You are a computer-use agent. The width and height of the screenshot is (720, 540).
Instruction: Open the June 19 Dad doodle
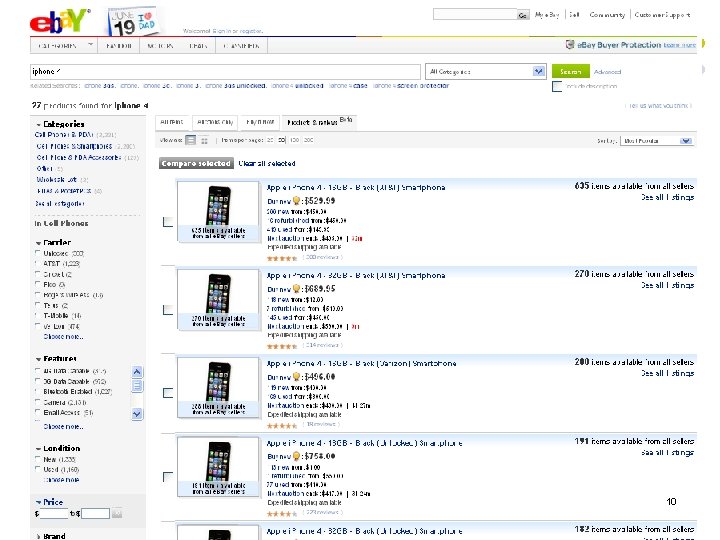[x=133, y=22]
